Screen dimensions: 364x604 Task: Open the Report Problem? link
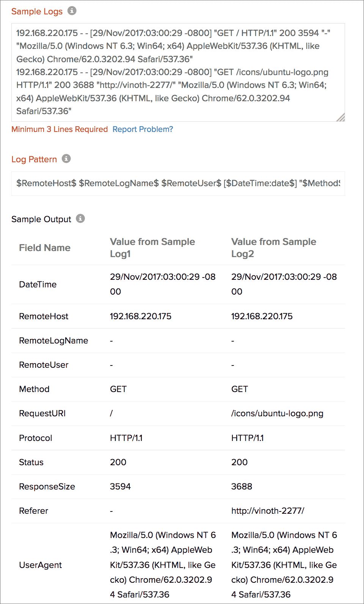click(143, 129)
